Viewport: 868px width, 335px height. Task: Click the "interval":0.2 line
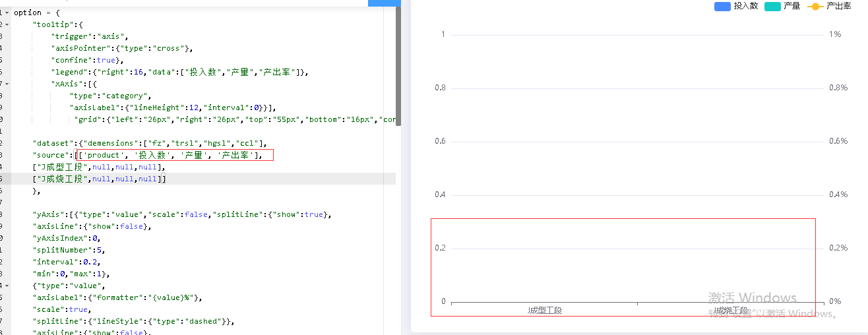(67, 262)
